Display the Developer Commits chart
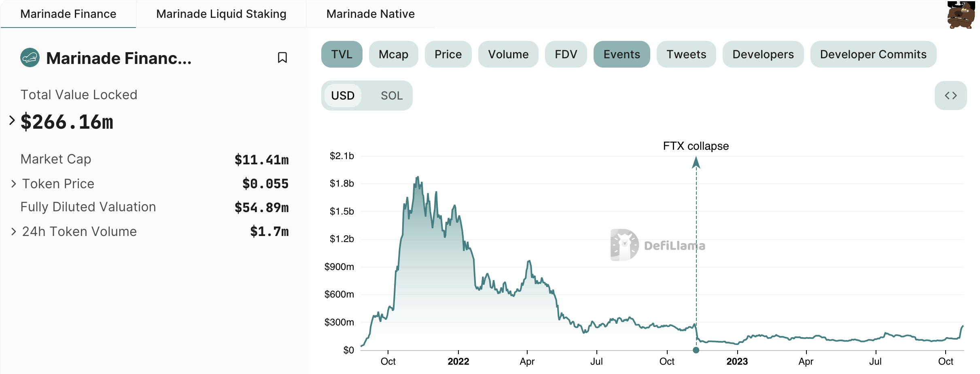Viewport: 980px width, 374px height. pyautogui.click(x=873, y=54)
